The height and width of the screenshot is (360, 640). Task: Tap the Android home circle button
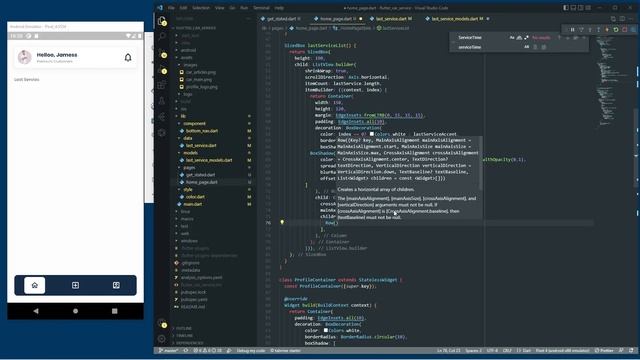pyautogui.click(x=75, y=311)
